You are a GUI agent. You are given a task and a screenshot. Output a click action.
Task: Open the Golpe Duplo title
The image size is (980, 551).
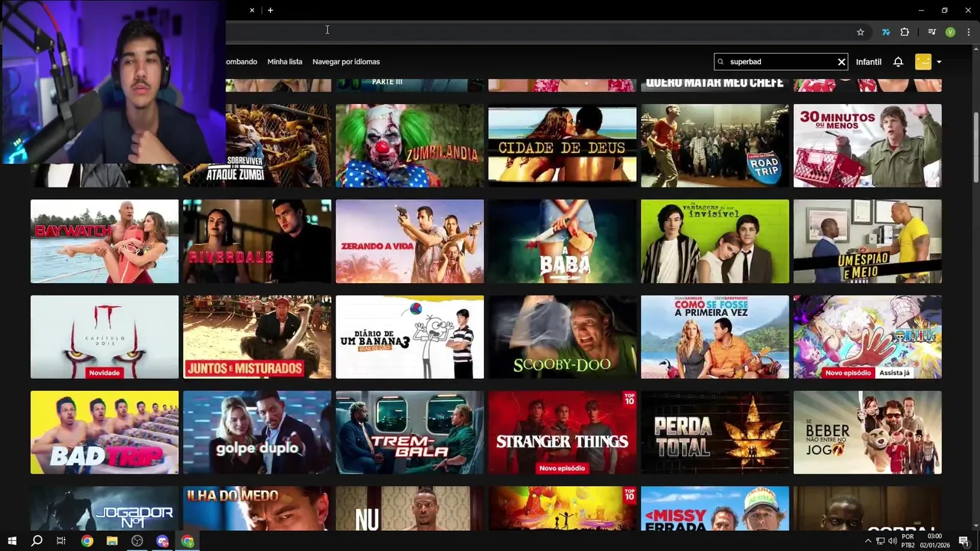pos(257,432)
